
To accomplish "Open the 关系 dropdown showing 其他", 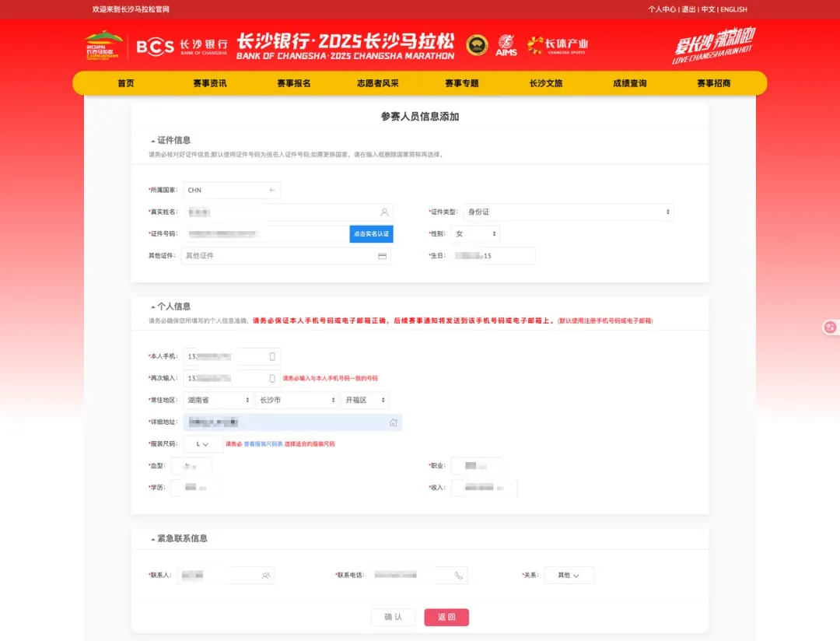I will pyautogui.click(x=569, y=576).
